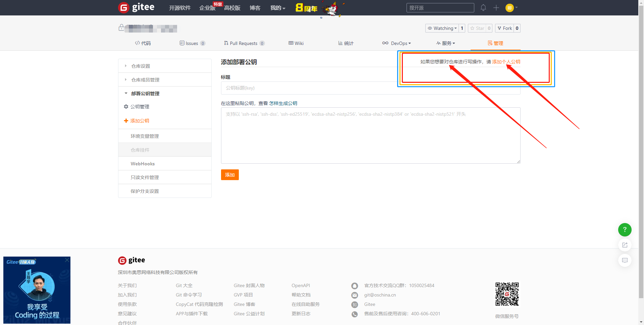Click the Fork count number 0
Screen dimensions: 644x325
point(517,28)
